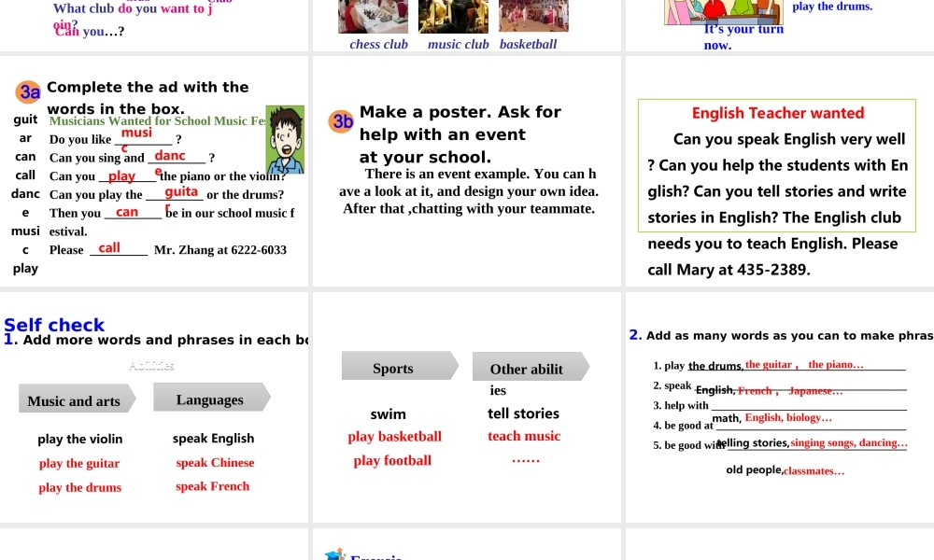Click the red 'call' answer after 'Please'
The image size is (934, 560).
(109, 247)
